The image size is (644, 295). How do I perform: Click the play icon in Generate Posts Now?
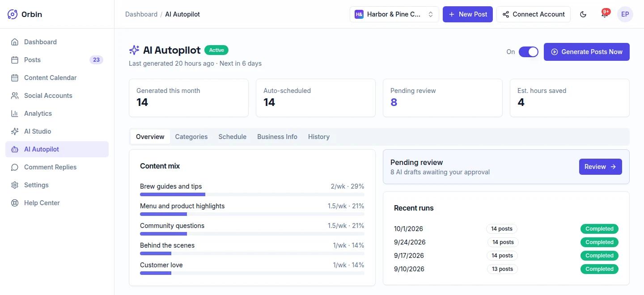coord(555,52)
